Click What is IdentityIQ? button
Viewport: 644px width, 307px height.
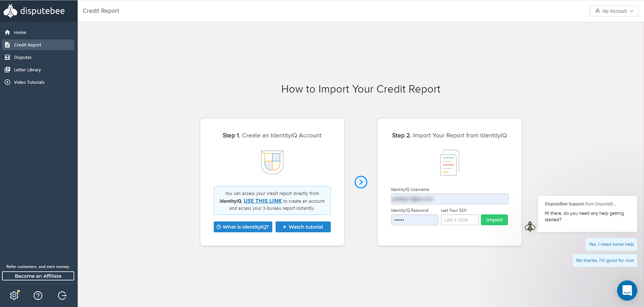(243, 227)
